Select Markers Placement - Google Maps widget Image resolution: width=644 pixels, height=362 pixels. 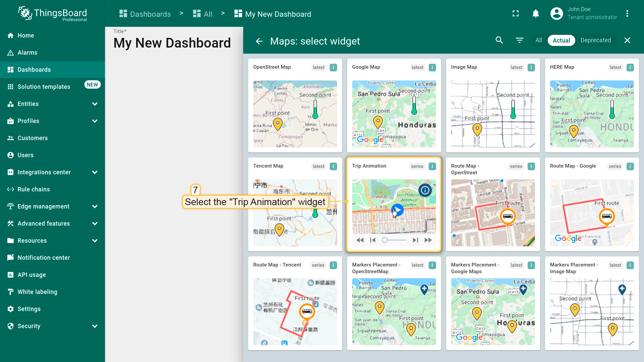point(493,303)
